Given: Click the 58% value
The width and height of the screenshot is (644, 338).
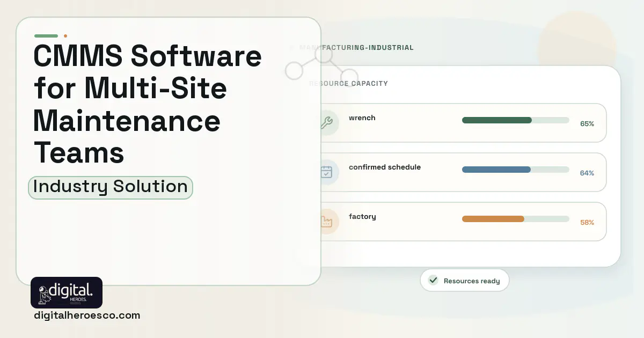Looking at the screenshot, I should tap(587, 222).
